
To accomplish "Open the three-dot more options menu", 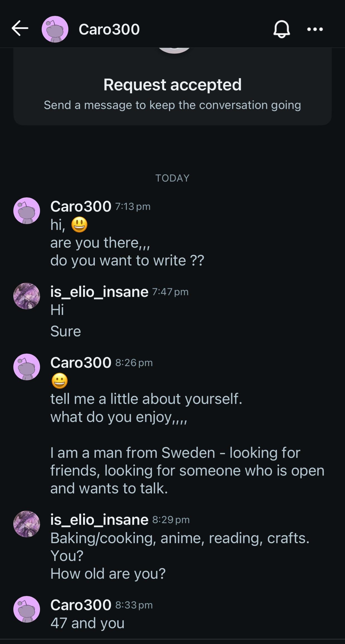I will (315, 29).
